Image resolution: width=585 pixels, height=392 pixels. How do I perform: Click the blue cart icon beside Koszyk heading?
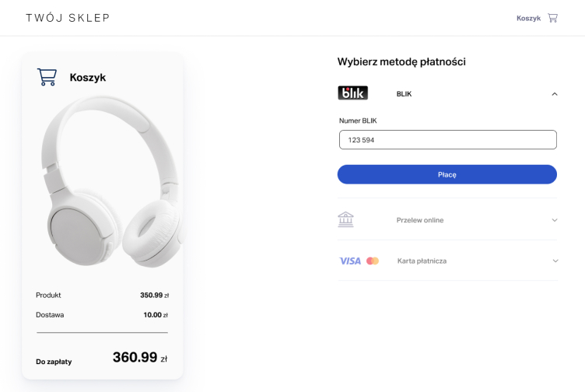click(47, 77)
